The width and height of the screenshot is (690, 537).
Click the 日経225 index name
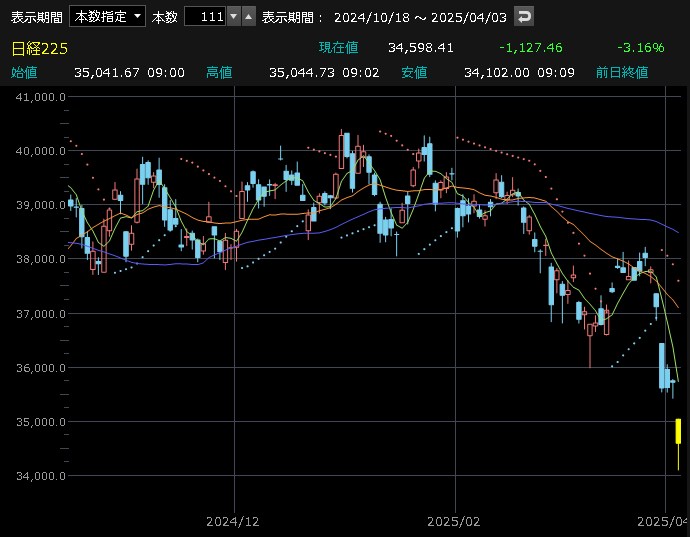tap(39, 48)
